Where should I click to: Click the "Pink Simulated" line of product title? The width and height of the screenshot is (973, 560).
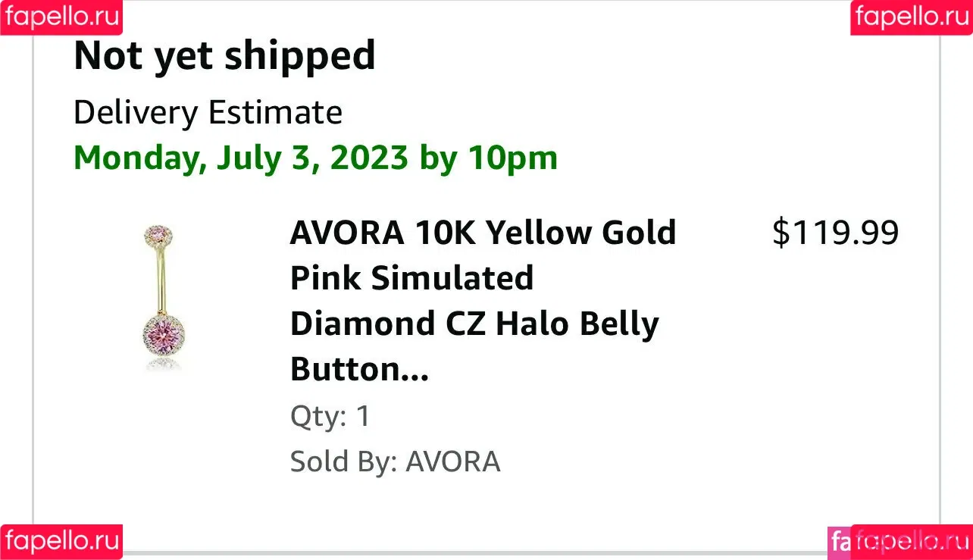coord(411,278)
